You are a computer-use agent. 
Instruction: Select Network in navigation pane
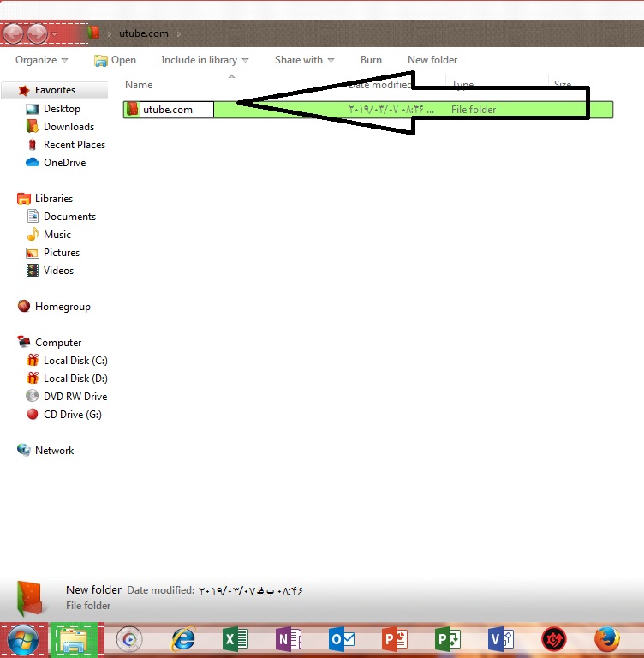(54, 451)
